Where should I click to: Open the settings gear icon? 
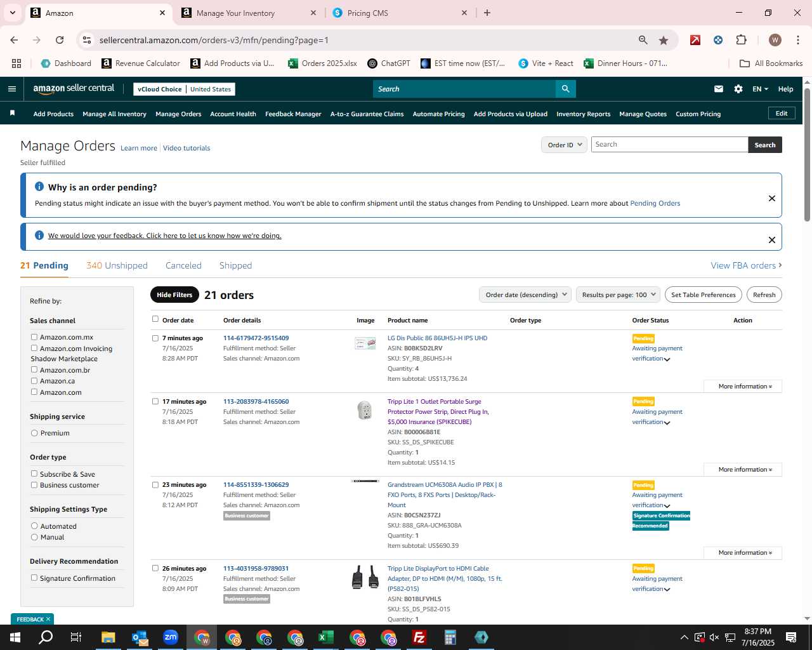click(x=738, y=89)
